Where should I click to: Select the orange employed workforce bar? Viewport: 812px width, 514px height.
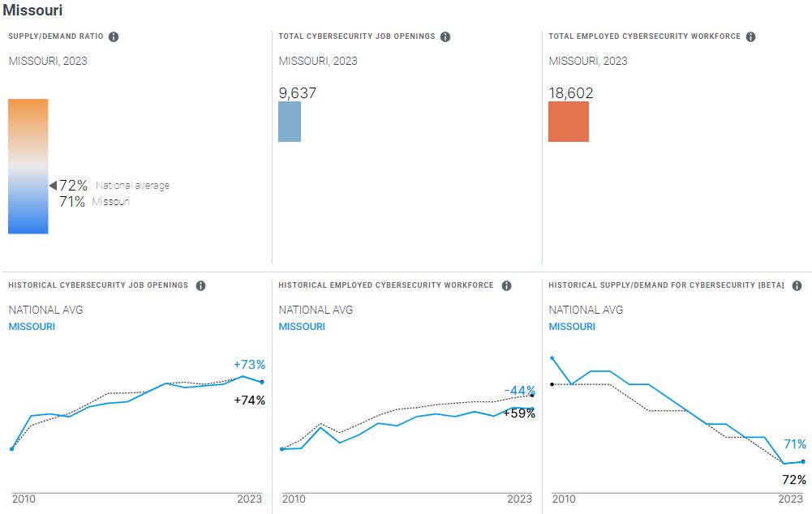coord(569,122)
